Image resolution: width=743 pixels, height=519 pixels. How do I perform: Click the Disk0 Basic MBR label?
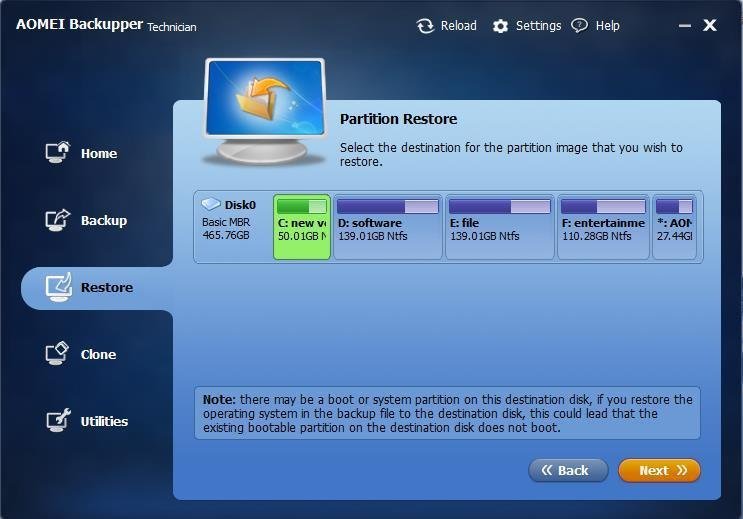click(x=226, y=222)
